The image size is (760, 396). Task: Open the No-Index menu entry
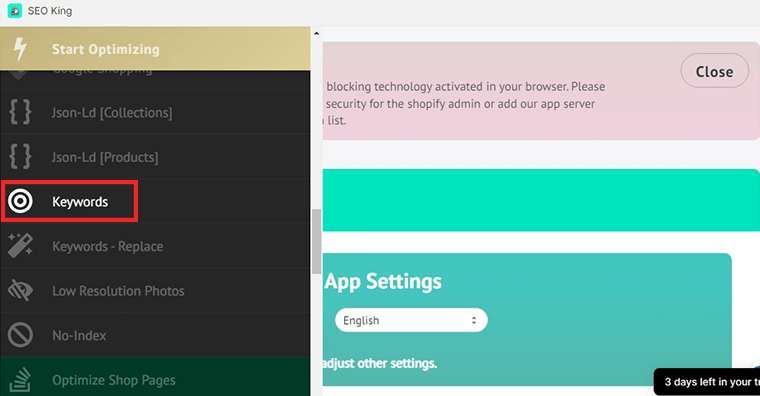point(155,335)
